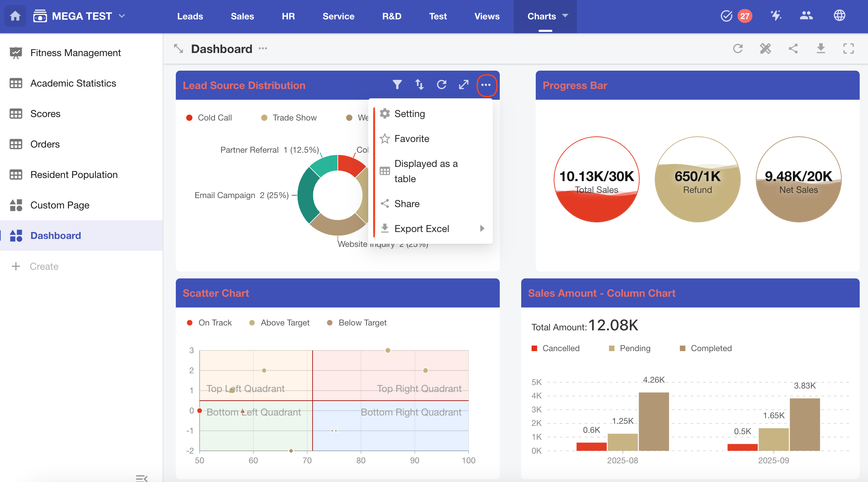868x482 pixels.
Task: Open the MEGA TEST app switcher dropdown
Action: 122,16
